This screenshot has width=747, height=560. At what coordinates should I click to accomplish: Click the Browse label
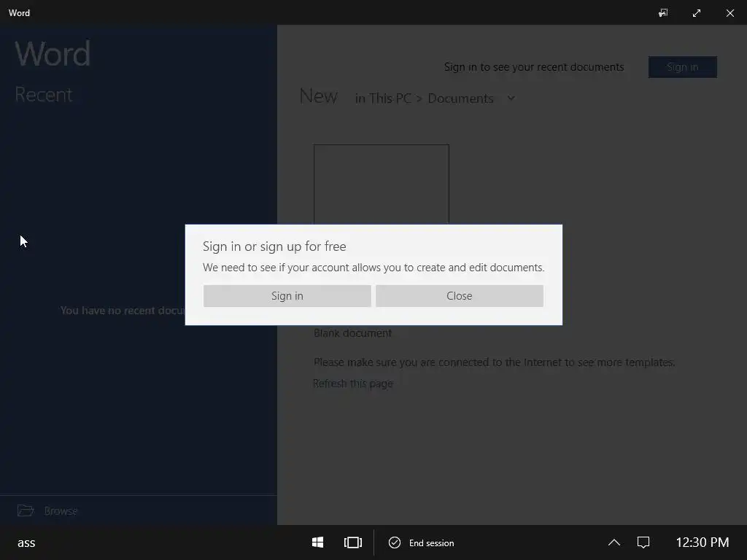tap(61, 511)
